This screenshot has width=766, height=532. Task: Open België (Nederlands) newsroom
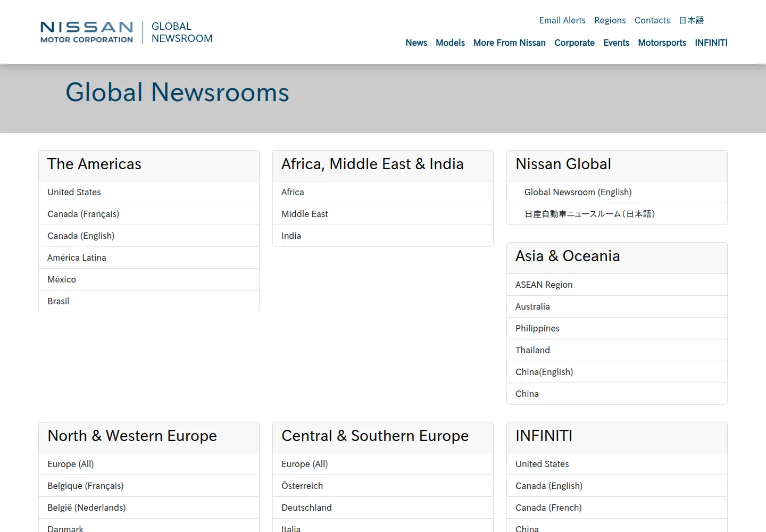coord(149,508)
